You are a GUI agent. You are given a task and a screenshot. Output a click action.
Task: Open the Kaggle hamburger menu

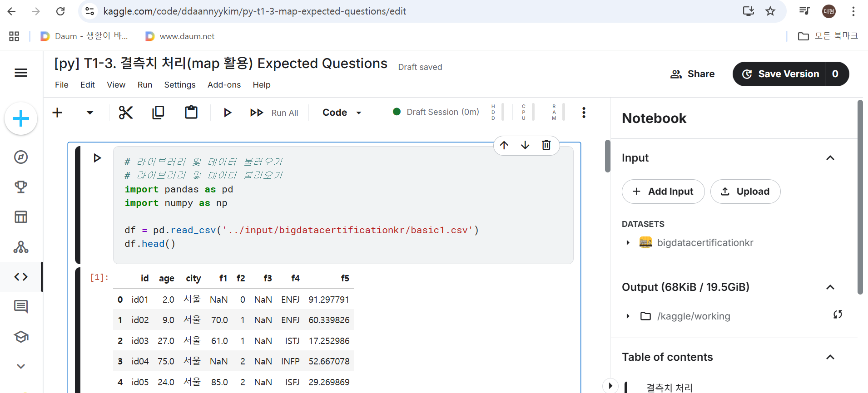point(21,73)
